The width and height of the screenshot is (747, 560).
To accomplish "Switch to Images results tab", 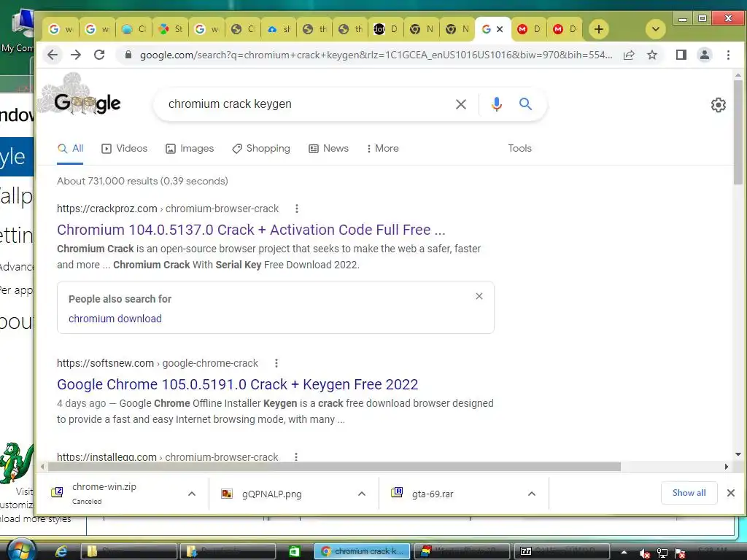I will click(x=190, y=149).
